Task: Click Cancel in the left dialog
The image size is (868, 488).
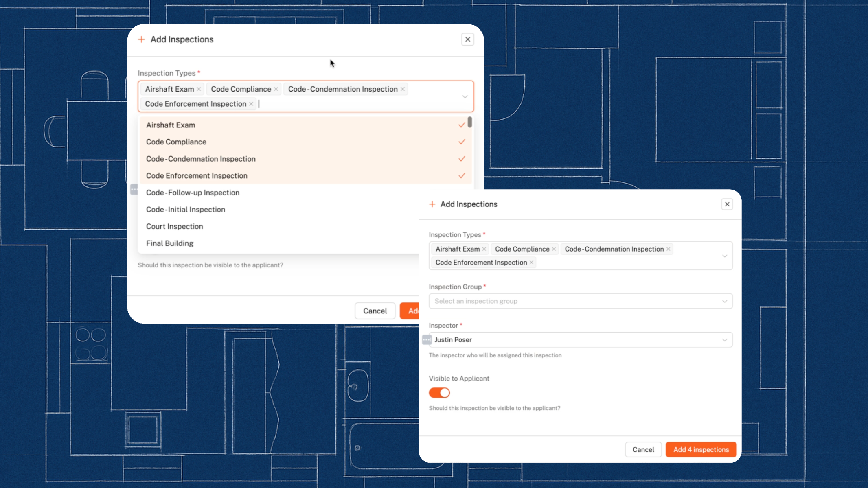Action: (x=375, y=311)
